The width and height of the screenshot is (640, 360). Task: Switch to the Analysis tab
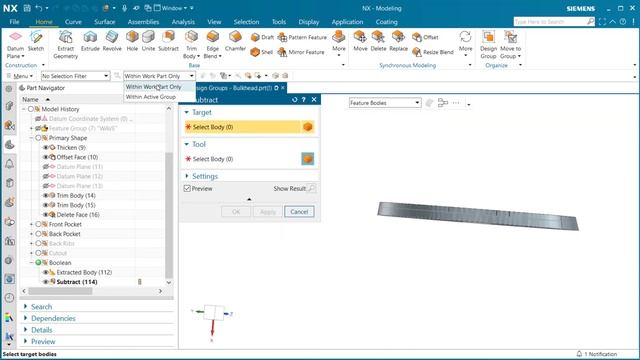[x=183, y=22]
